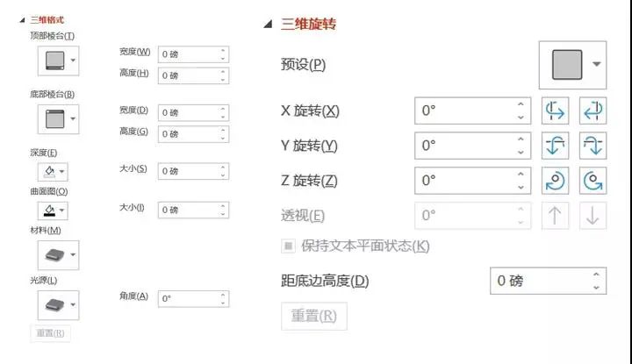Click the Y rotate down icon

coord(592,146)
